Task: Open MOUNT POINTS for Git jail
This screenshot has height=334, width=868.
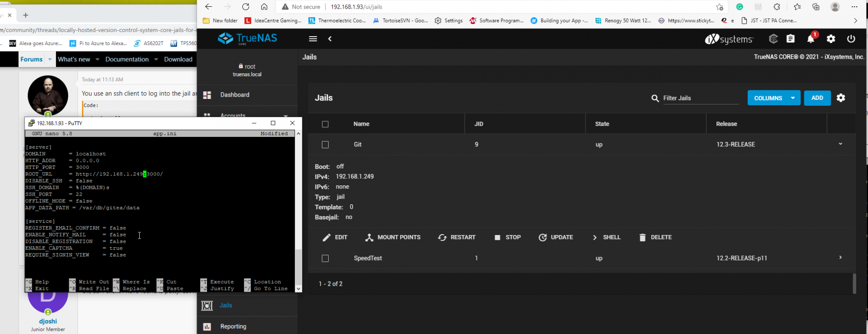Action: click(x=393, y=237)
